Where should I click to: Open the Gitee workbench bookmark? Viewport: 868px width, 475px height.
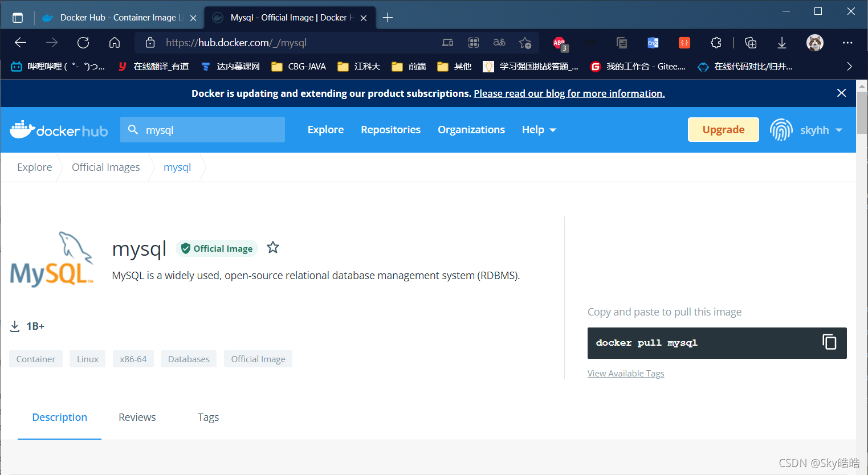point(638,67)
